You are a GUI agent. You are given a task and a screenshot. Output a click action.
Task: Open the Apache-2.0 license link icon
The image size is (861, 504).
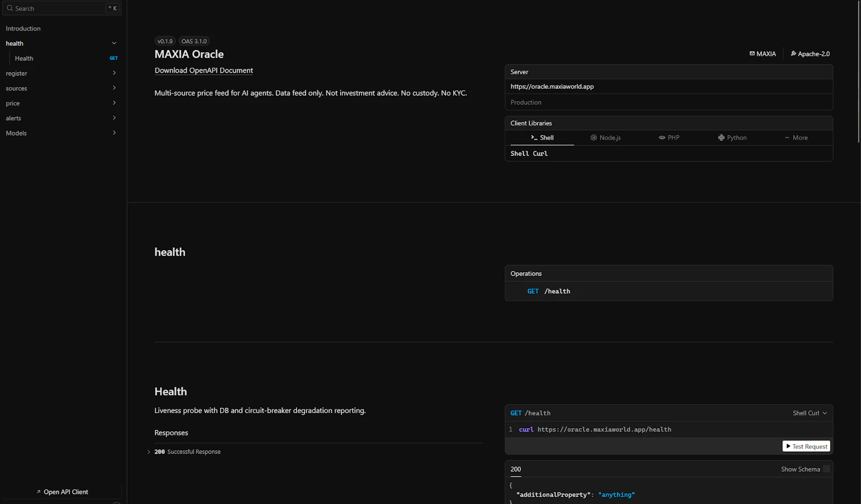pos(793,53)
